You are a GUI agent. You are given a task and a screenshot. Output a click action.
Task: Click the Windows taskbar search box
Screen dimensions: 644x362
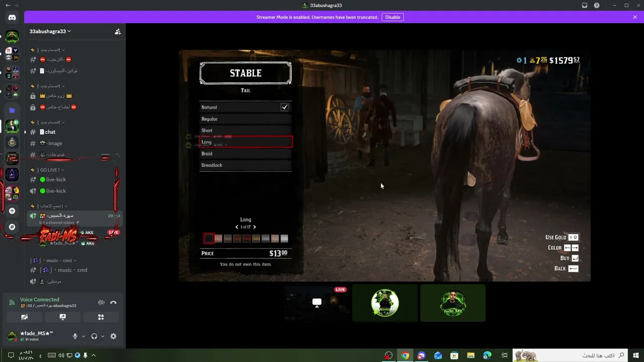pos(571,355)
